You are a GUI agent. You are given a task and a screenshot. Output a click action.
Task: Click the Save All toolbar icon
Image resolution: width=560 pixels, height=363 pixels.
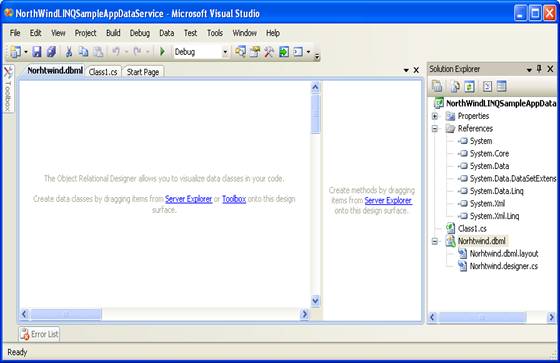[51, 52]
